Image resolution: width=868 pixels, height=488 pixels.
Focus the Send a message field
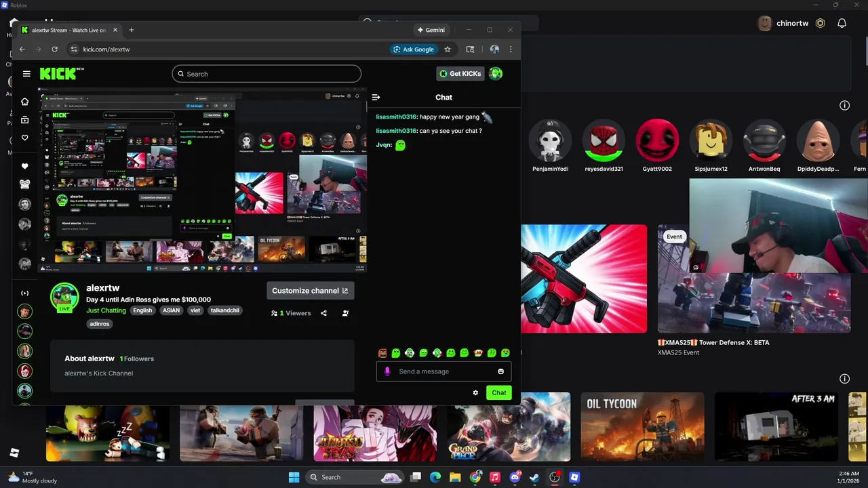pos(443,371)
